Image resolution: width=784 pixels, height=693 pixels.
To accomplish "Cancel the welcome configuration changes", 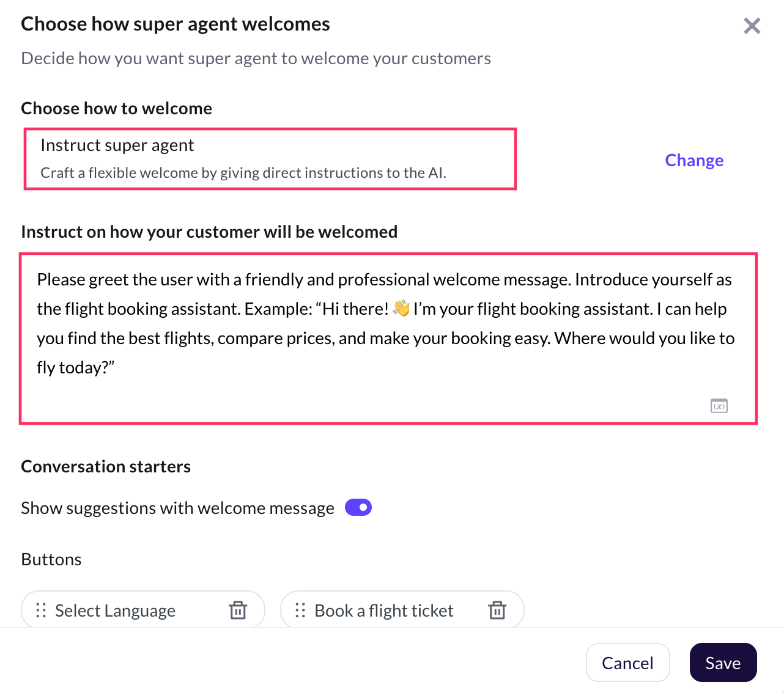I will [x=627, y=662].
